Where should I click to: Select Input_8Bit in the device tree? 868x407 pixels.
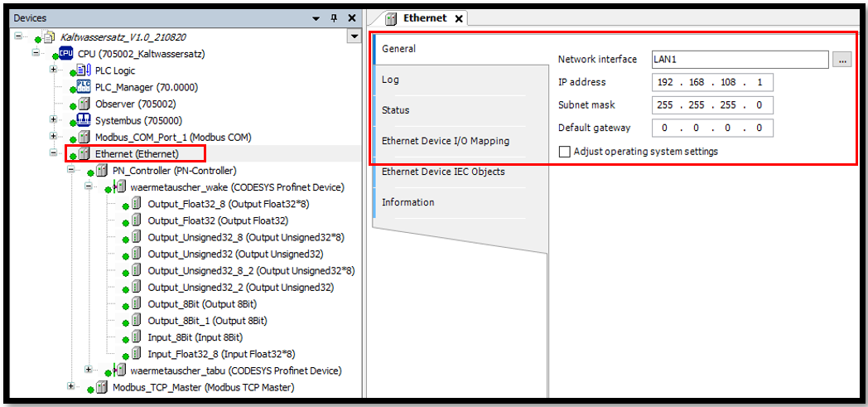(195, 337)
